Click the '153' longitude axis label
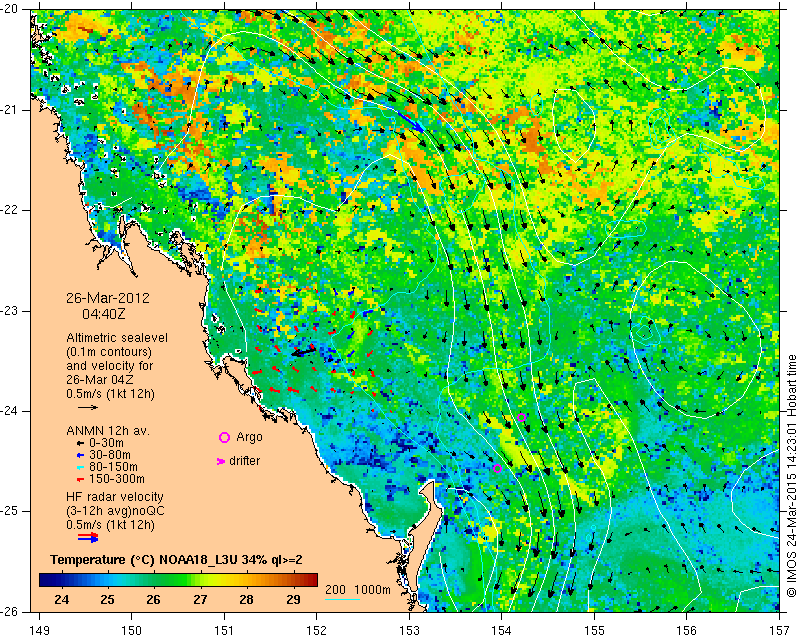This screenshot has width=800, height=640. point(409,630)
